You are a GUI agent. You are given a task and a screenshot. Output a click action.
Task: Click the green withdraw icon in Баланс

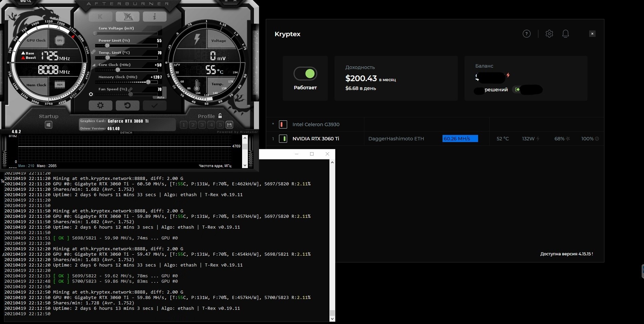[517, 90]
